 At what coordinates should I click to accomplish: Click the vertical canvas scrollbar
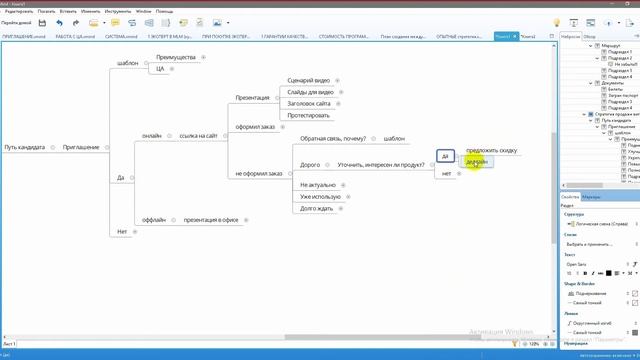click(554, 188)
